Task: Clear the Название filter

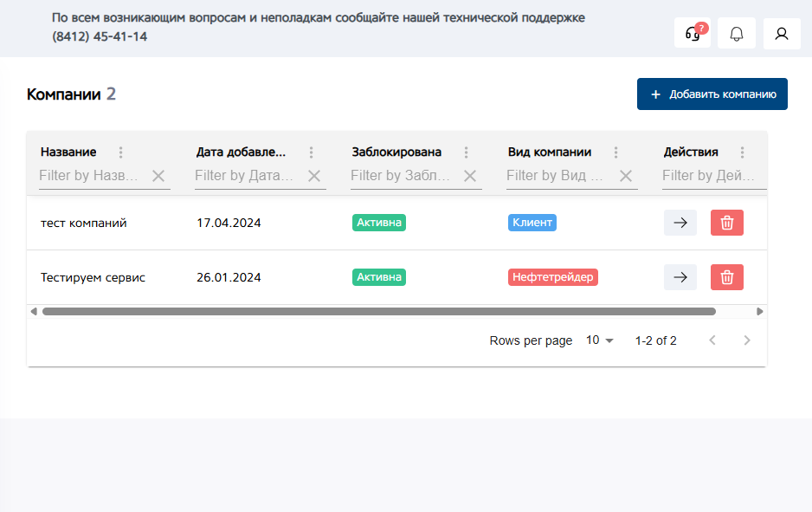Action: click(158, 176)
